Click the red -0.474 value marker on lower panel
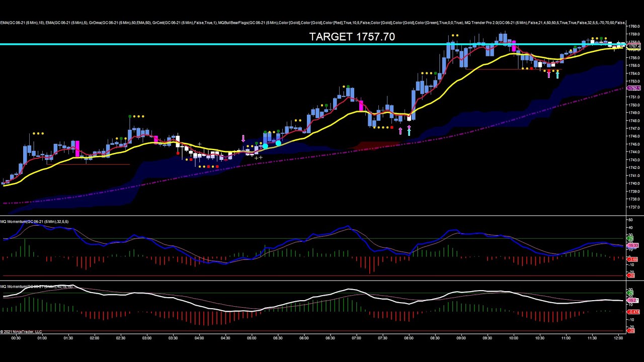The width and height of the screenshot is (644, 362). pyautogui.click(x=633, y=312)
